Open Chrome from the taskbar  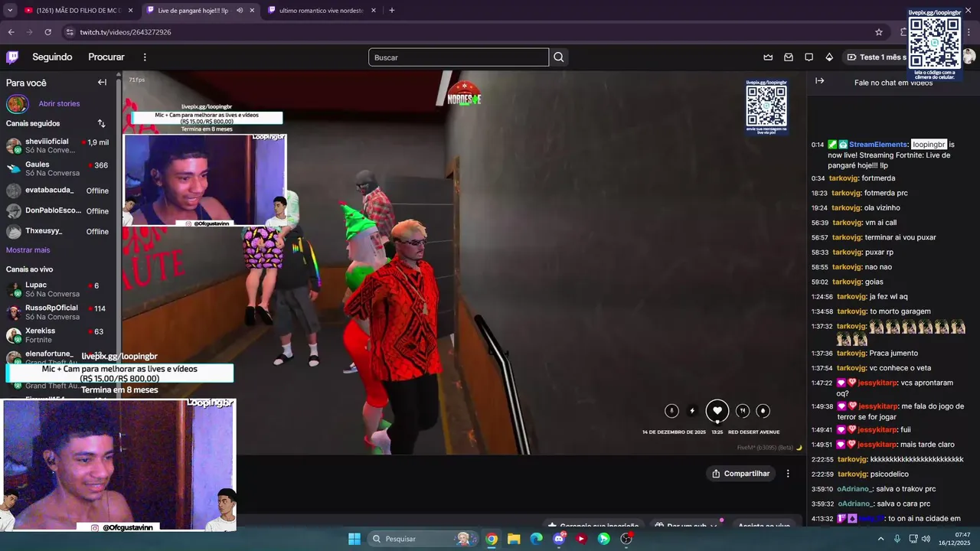492,539
